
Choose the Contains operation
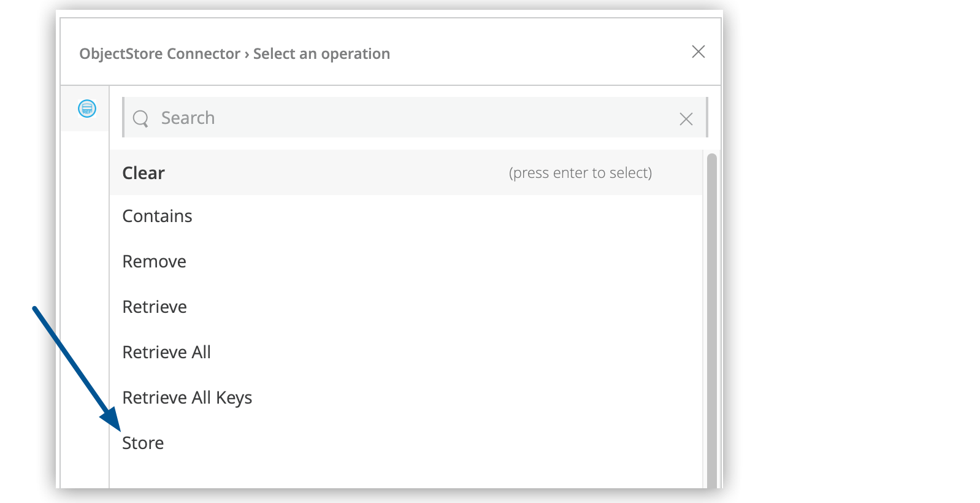coord(157,216)
